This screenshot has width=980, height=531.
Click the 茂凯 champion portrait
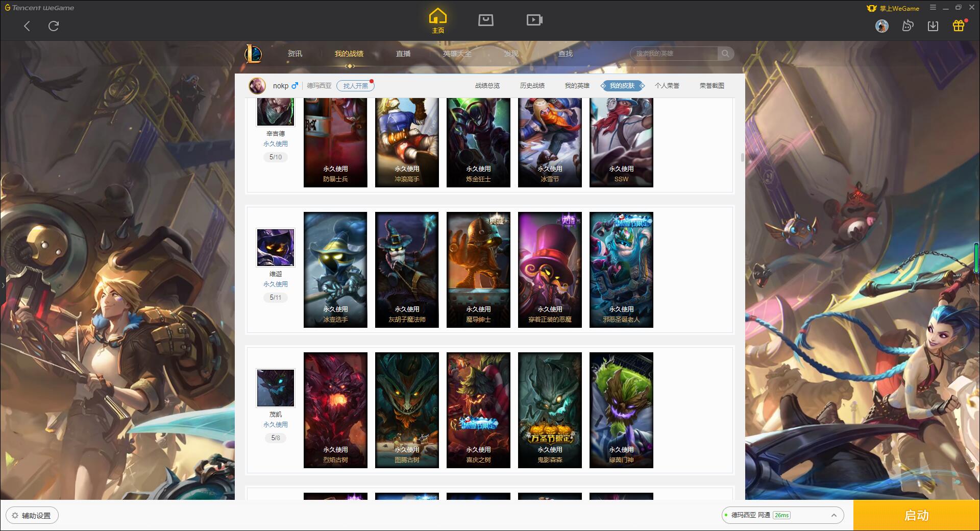(275, 388)
